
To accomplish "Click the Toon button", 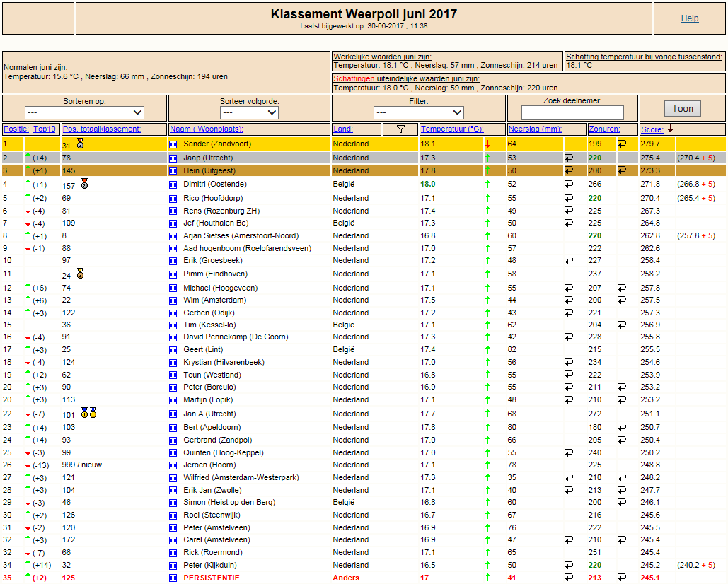I will [x=683, y=109].
